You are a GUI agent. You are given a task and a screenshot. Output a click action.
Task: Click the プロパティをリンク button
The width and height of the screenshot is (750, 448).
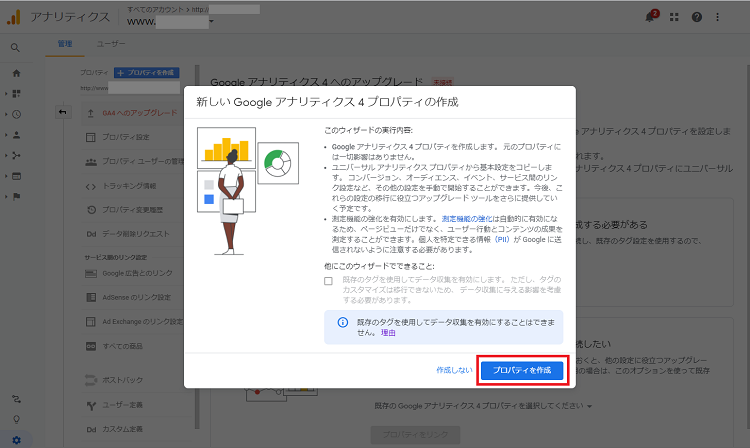click(x=415, y=435)
